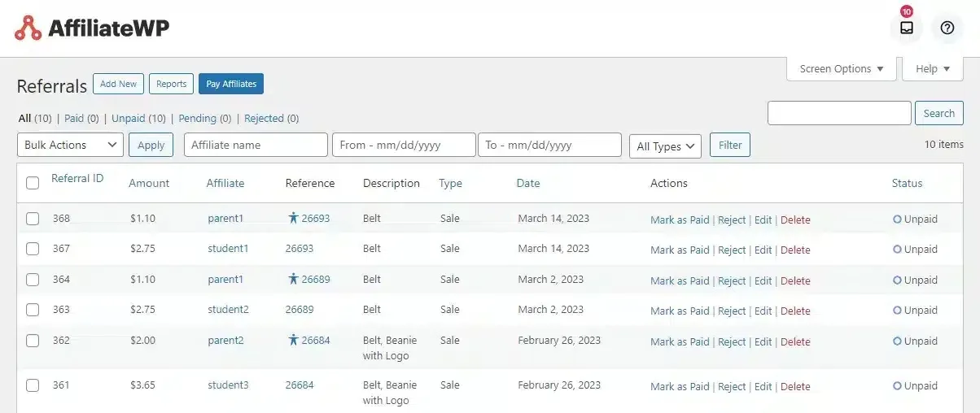Select the checkbox for referral 363
The width and height of the screenshot is (980, 413).
(x=33, y=310)
